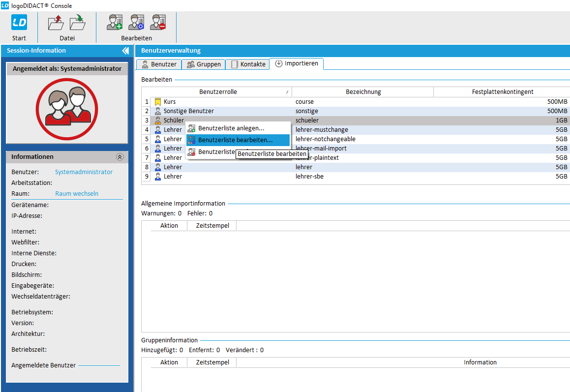Click the Festplattenkontingent column header
Viewport: 570px width, 392px height.
503,92
